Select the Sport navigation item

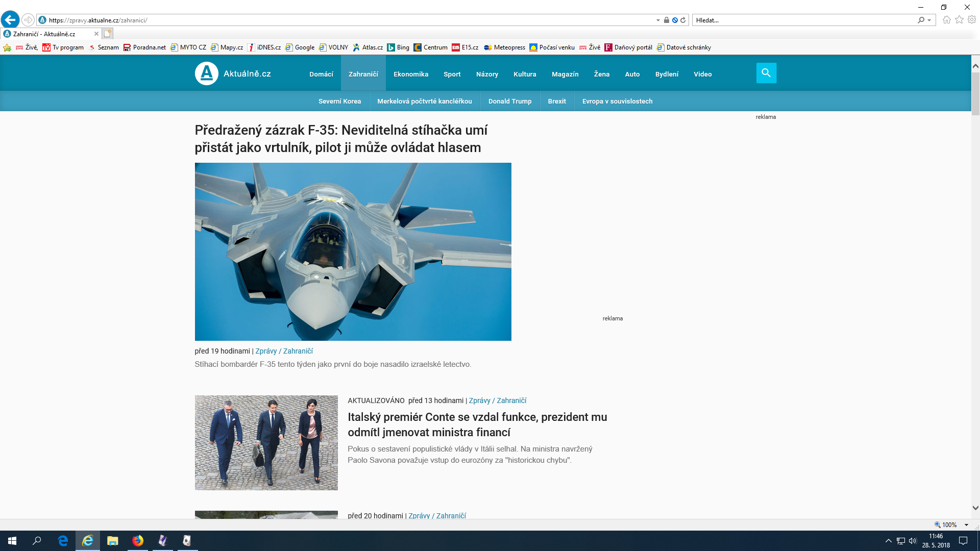(x=452, y=74)
